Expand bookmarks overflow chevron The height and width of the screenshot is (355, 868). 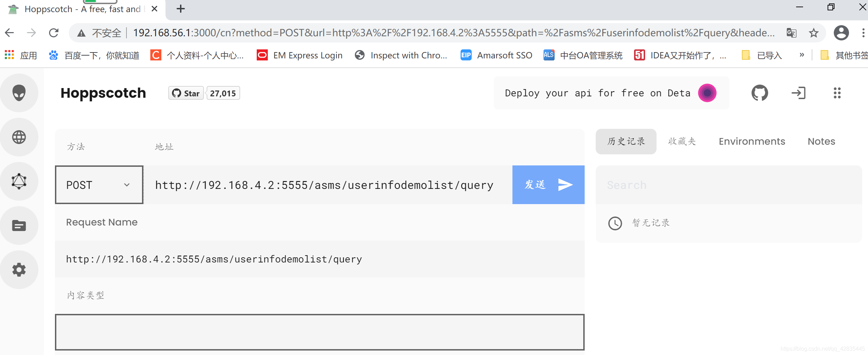pos(802,55)
